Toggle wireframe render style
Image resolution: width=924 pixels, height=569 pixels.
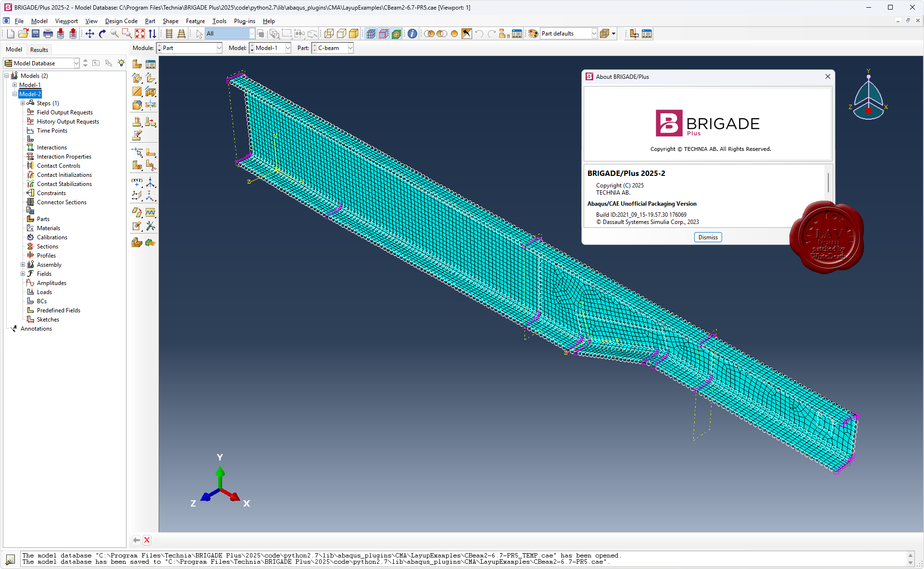[329, 34]
